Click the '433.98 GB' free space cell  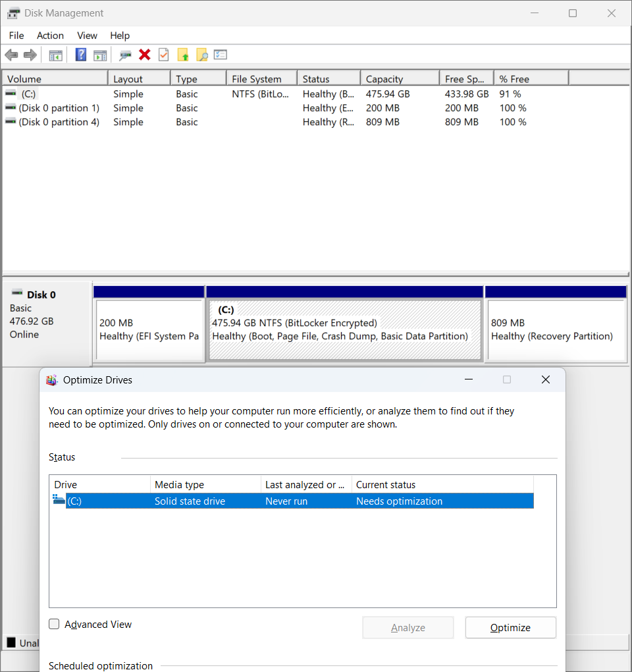[467, 94]
